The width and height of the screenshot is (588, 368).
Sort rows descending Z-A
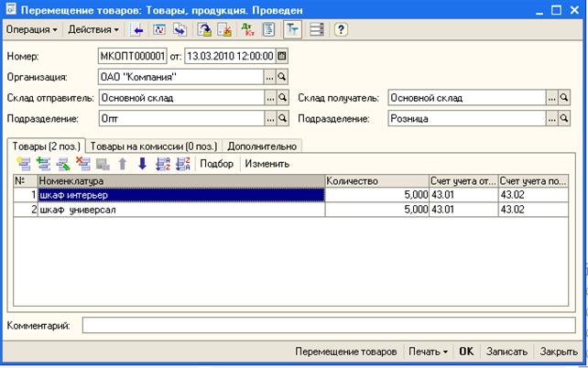[181, 164]
